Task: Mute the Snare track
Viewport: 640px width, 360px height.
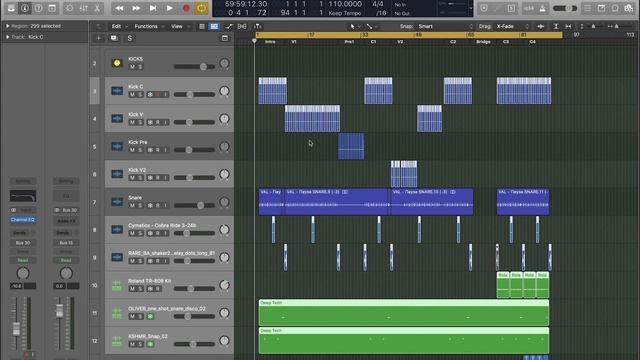Action: tap(132, 206)
